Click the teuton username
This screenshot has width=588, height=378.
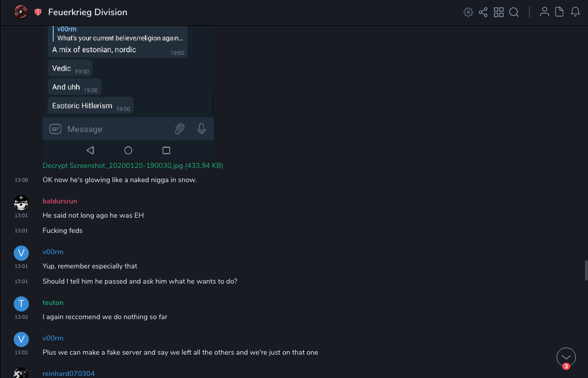click(x=53, y=302)
